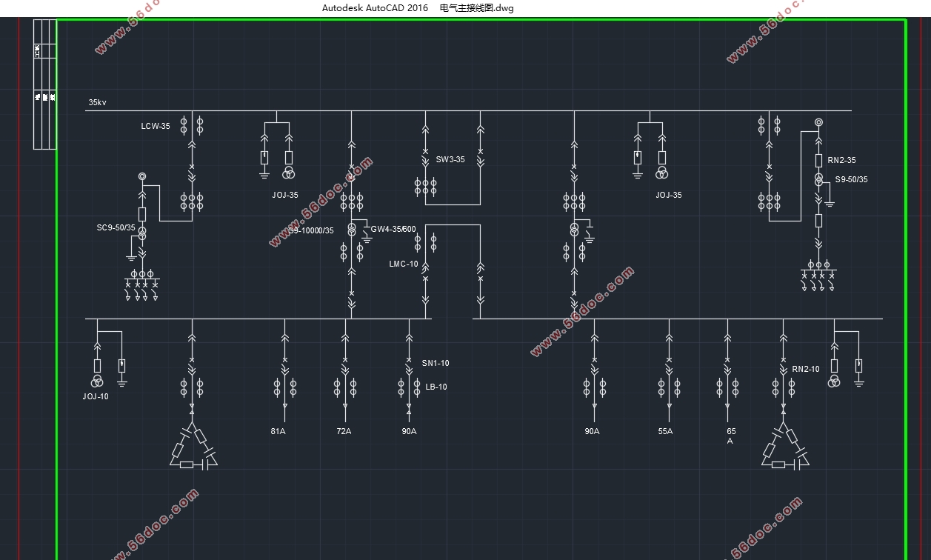The image size is (931, 560).
Task: Click the RN2-35 fuse label
Action: [842, 160]
